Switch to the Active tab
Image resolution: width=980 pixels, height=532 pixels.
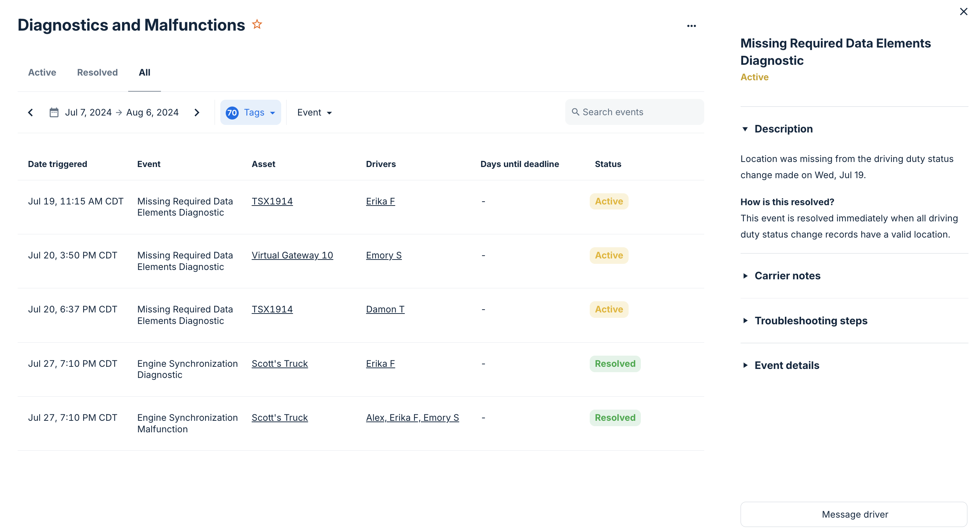(42, 73)
